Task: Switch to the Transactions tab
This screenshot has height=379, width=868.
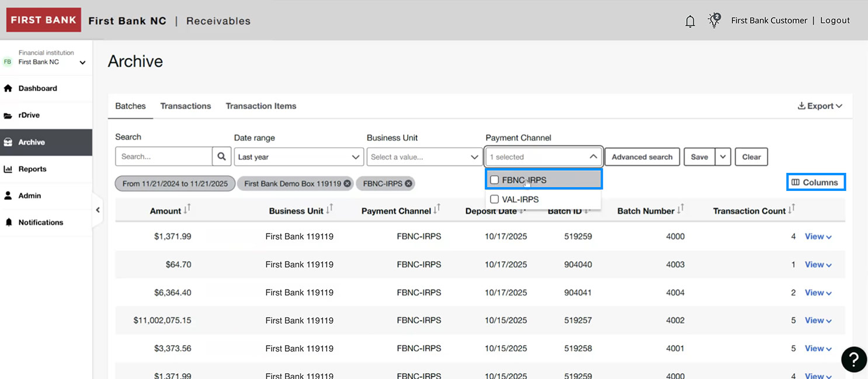Action: 185,106
